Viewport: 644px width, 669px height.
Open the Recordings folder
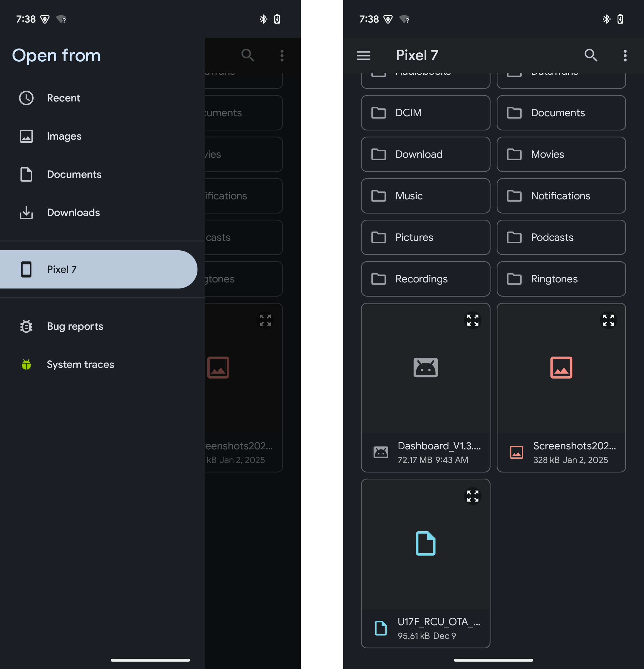click(x=425, y=279)
